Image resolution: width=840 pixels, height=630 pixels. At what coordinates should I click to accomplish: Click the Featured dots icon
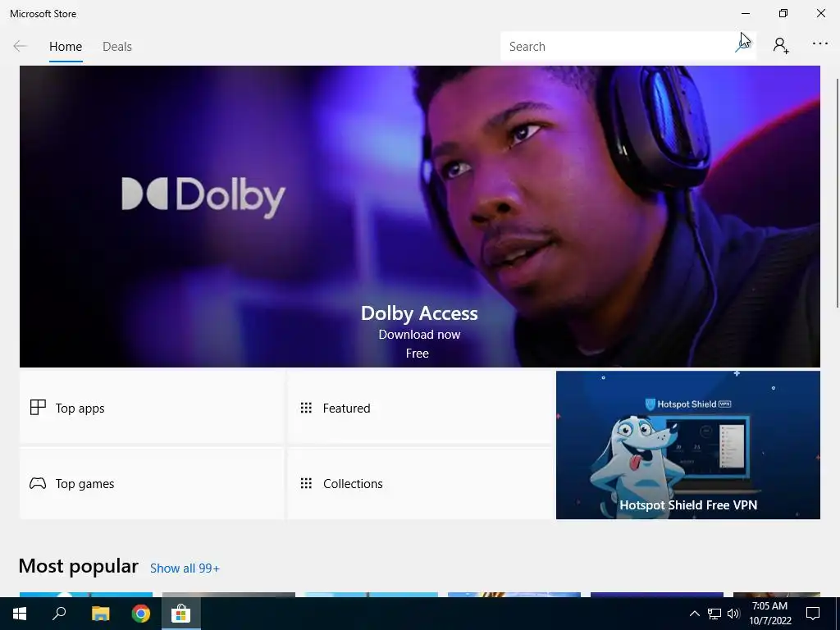point(306,409)
